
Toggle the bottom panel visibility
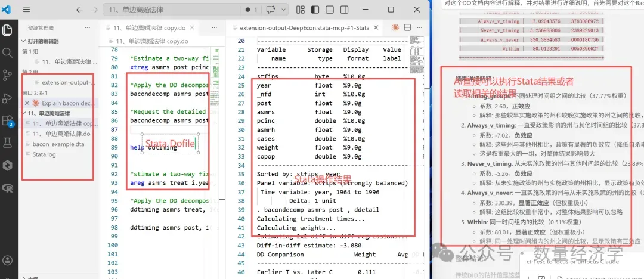pyautogui.click(x=329, y=10)
